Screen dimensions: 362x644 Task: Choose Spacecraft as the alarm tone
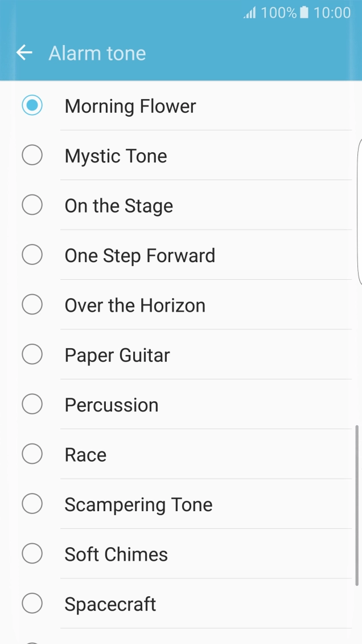32,603
